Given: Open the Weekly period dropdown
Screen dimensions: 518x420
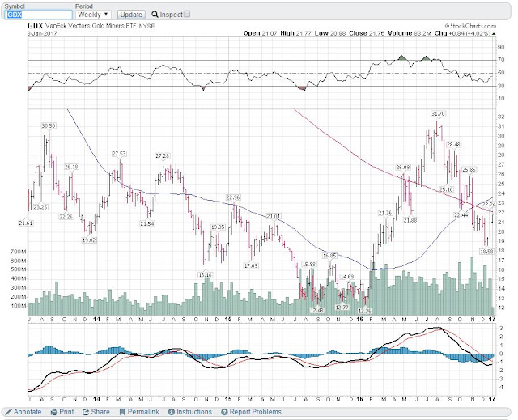Looking at the screenshot, I should point(93,15).
